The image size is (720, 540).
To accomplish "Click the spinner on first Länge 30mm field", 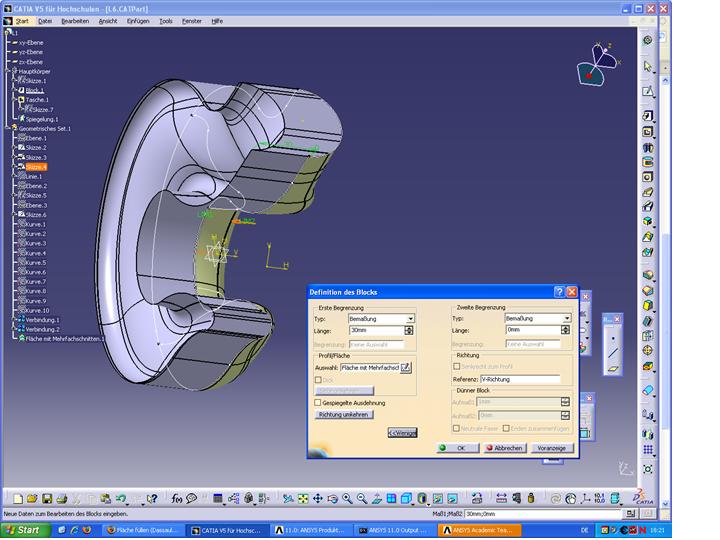I will tap(409, 330).
